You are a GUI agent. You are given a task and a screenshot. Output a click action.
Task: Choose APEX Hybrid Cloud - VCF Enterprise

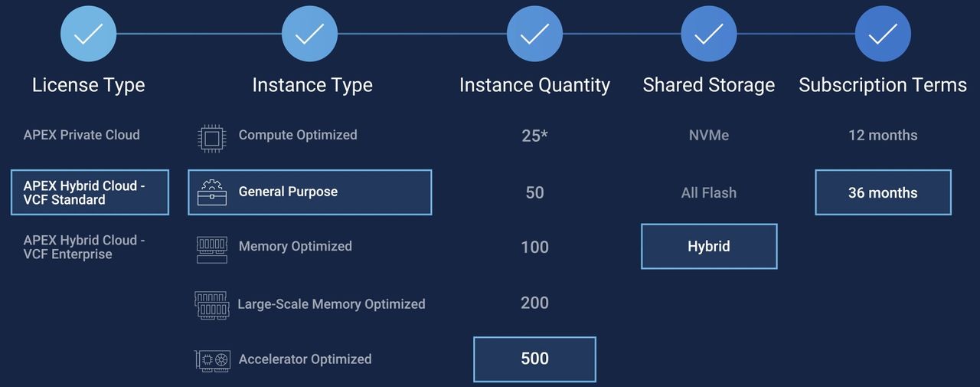click(84, 247)
